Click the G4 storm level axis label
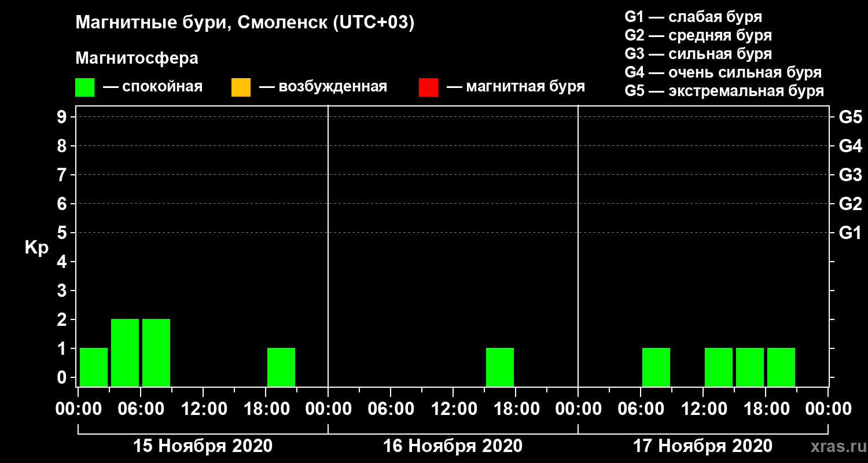The image size is (868, 463). [850, 146]
